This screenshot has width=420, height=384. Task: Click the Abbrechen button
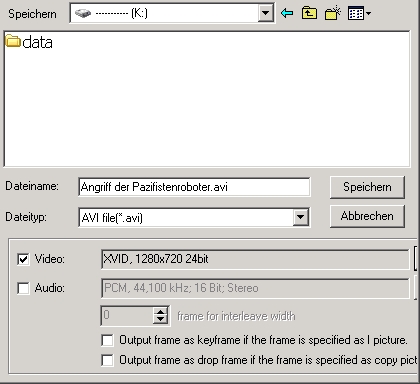[367, 216]
